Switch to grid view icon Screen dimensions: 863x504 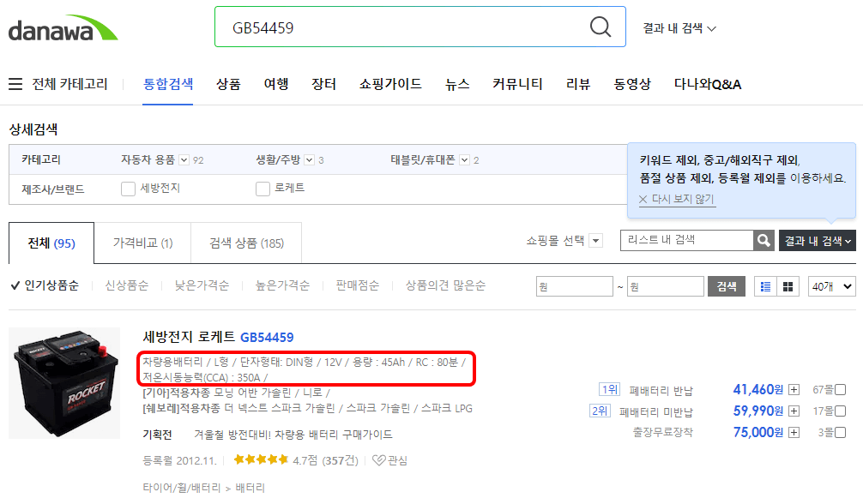coord(788,286)
